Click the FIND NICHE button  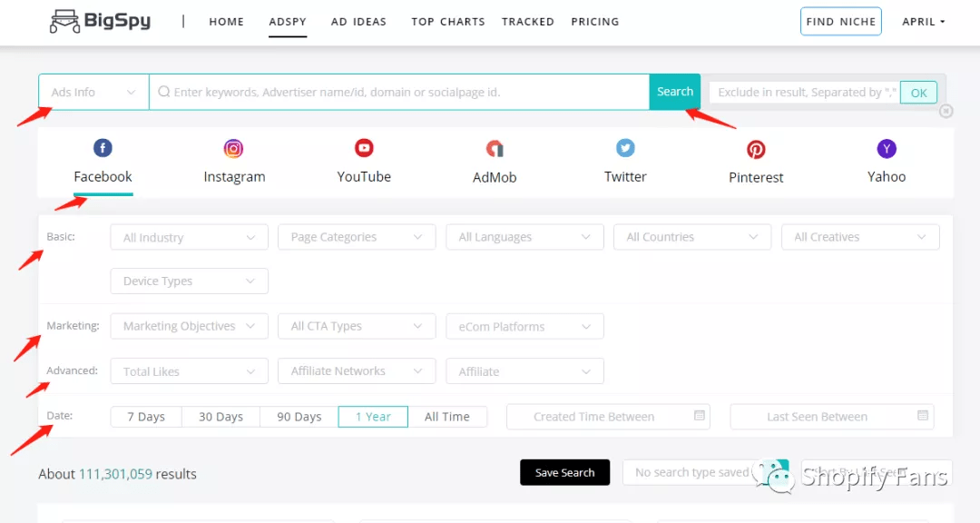[x=840, y=21]
